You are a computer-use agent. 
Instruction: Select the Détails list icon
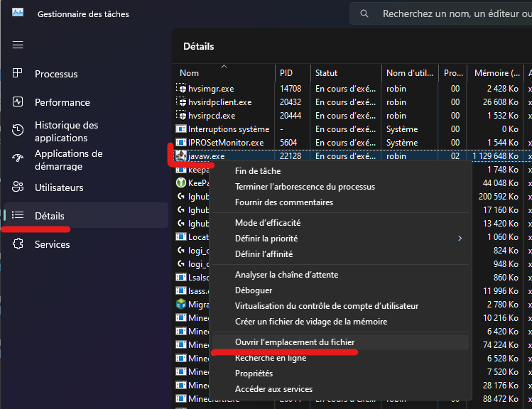pyautogui.click(x=18, y=215)
